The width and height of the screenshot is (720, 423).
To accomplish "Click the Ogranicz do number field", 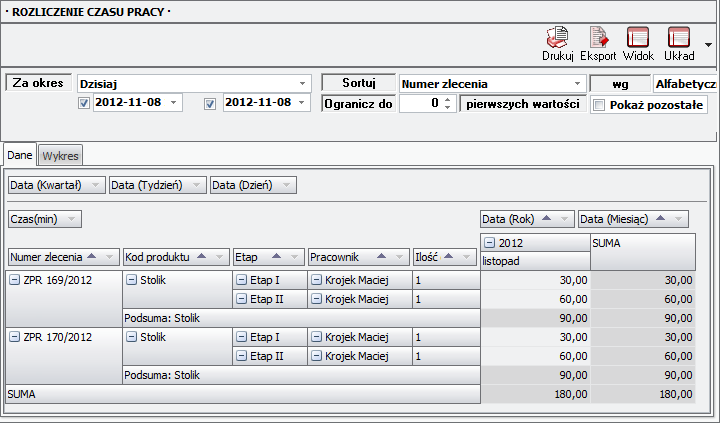I will [422, 103].
